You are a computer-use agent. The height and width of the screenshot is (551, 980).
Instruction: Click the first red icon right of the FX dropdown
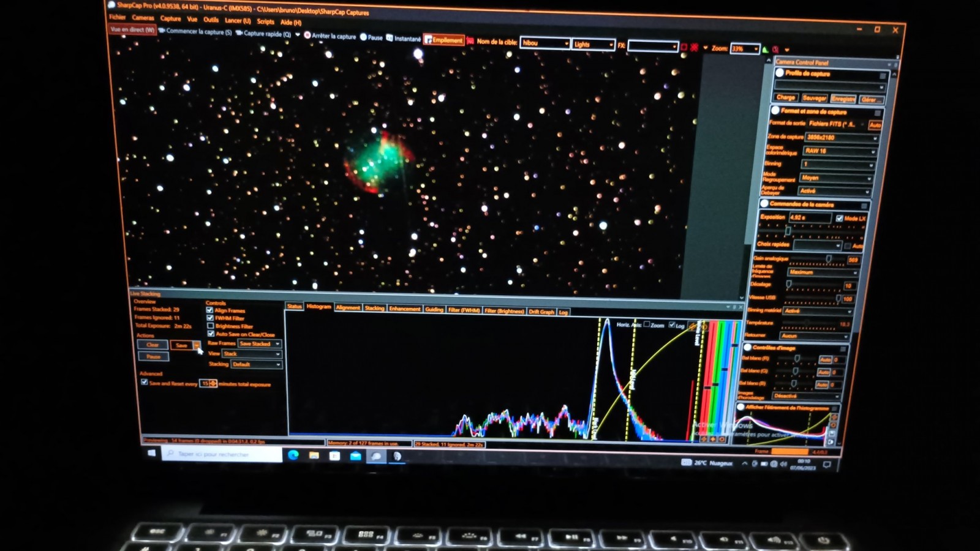pyautogui.click(x=684, y=47)
